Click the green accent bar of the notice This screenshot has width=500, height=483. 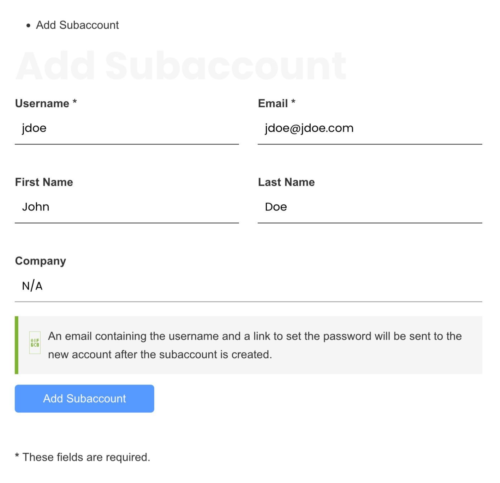pos(17,345)
